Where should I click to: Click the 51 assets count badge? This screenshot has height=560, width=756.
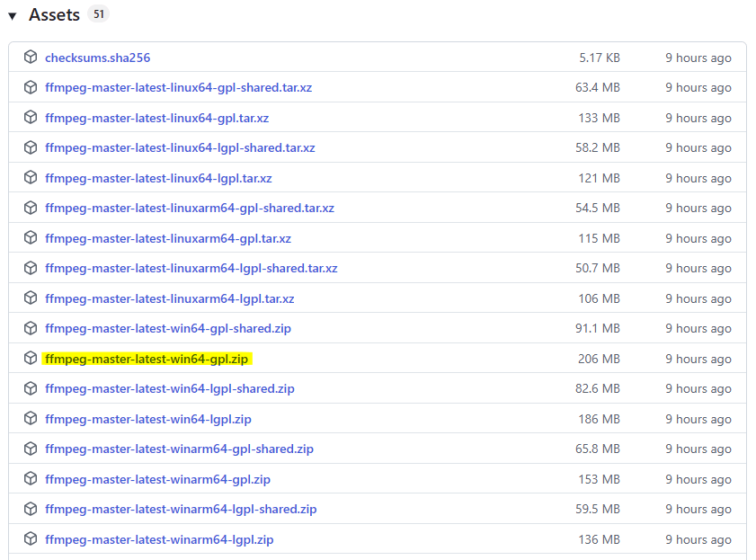pos(99,14)
